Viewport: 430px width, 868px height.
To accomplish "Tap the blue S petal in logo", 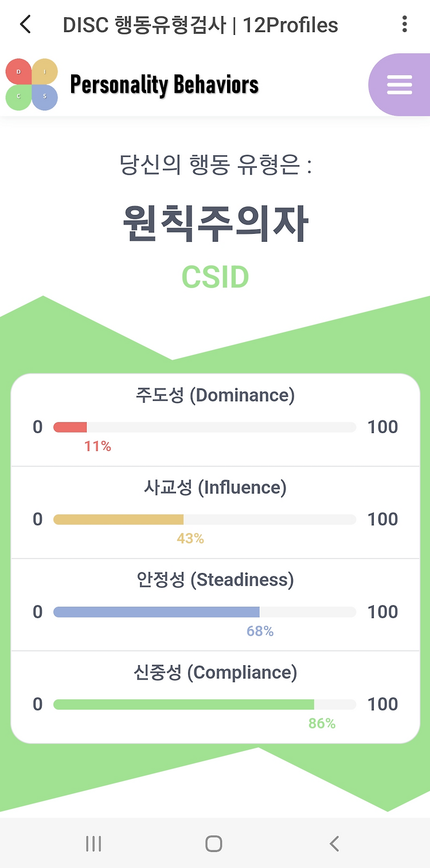I will tap(45, 97).
